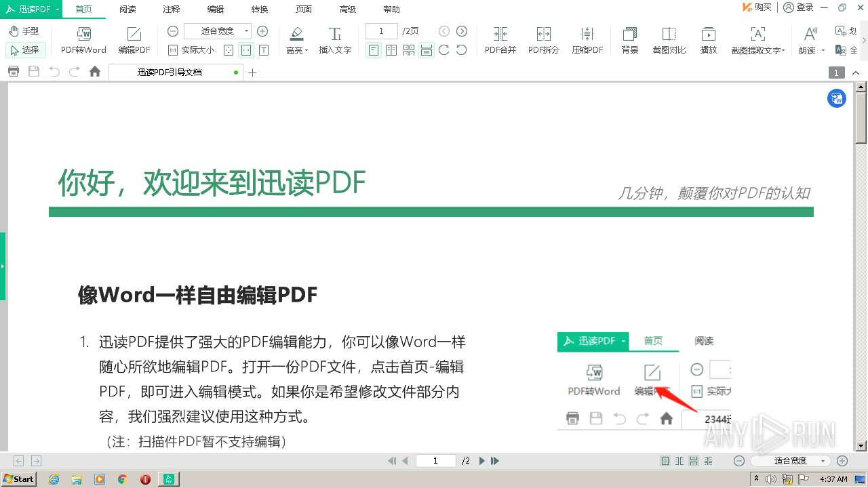The height and width of the screenshot is (488, 868).
Task: Open the 迅读PDF application menu
Action: tap(31, 9)
